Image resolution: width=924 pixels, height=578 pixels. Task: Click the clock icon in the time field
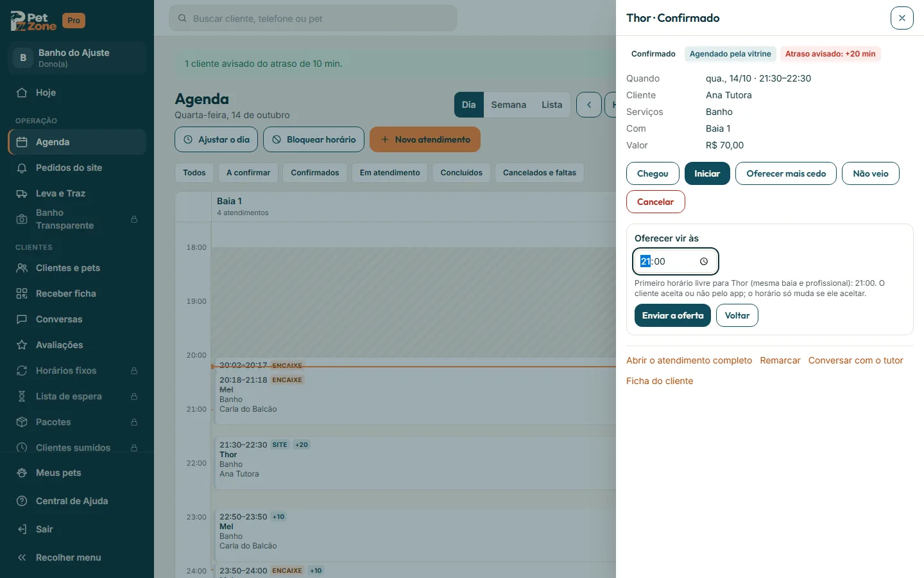coord(704,261)
